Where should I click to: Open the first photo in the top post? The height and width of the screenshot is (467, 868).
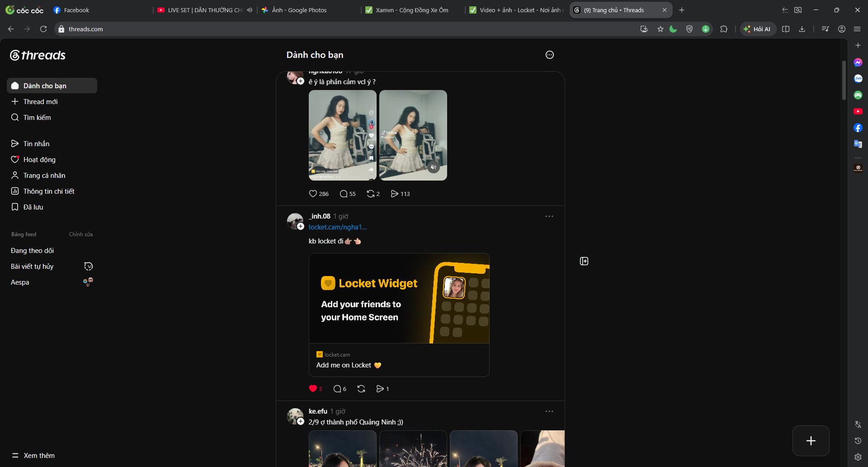343,135
